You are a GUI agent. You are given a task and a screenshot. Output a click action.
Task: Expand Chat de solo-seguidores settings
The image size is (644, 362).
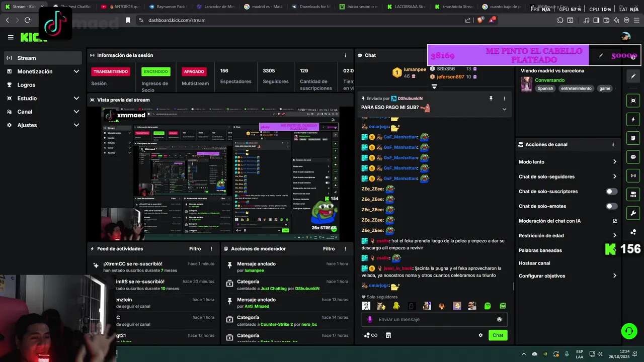[568, 176]
